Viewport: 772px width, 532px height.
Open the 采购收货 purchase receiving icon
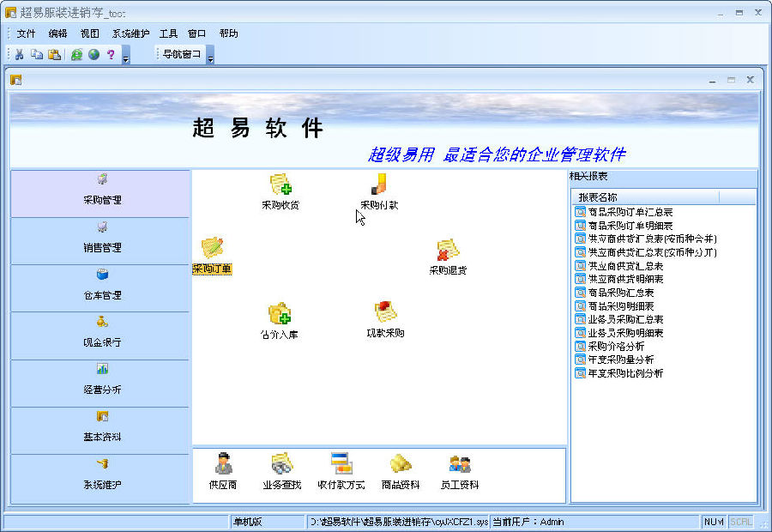click(x=280, y=184)
